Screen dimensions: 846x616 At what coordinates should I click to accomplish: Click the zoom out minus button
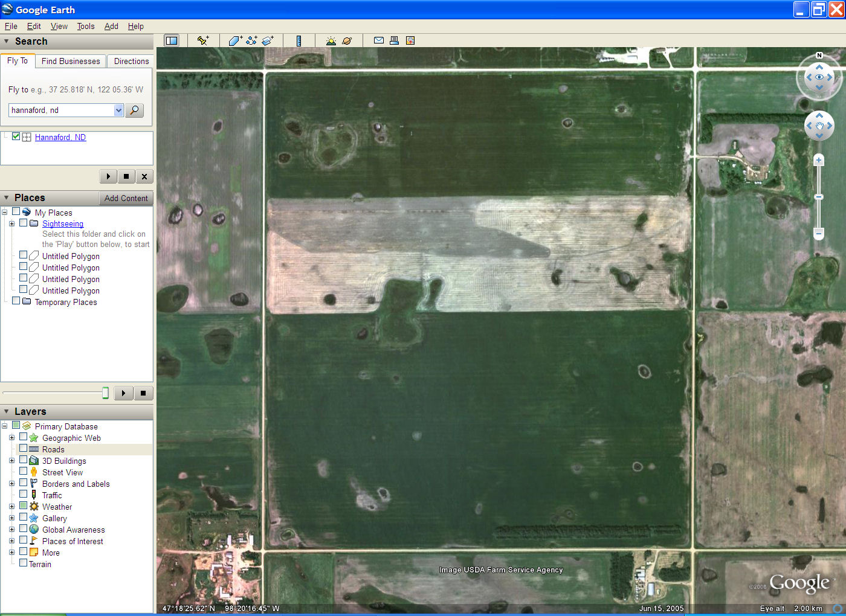pyautogui.click(x=819, y=233)
